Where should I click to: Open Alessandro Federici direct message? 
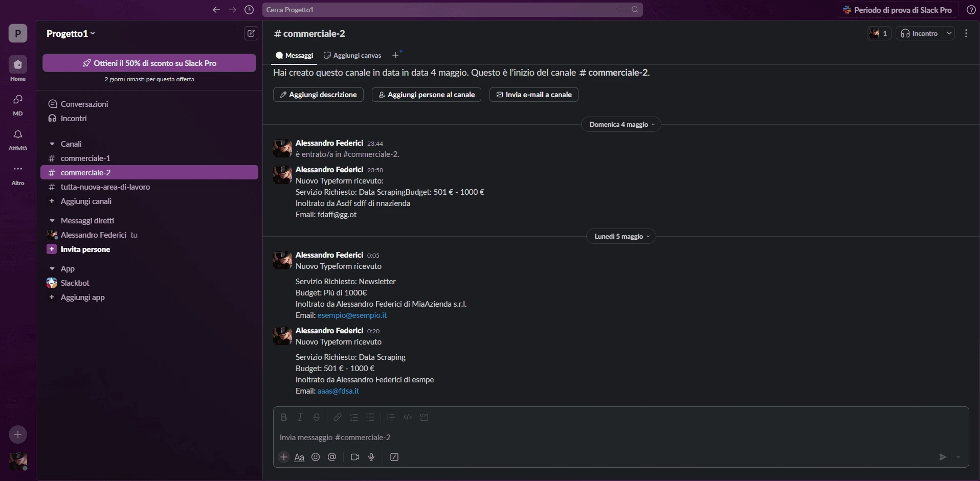pyautogui.click(x=149, y=235)
